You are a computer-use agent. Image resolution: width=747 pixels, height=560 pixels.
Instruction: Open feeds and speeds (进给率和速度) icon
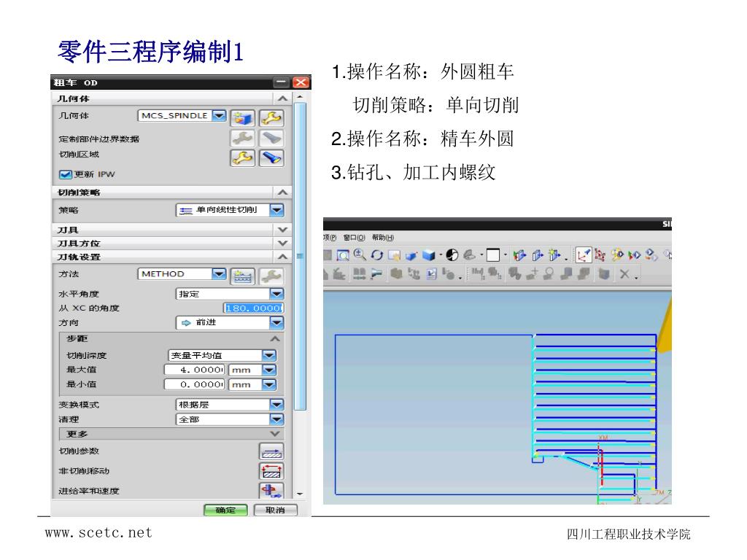click(x=271, y=490)
